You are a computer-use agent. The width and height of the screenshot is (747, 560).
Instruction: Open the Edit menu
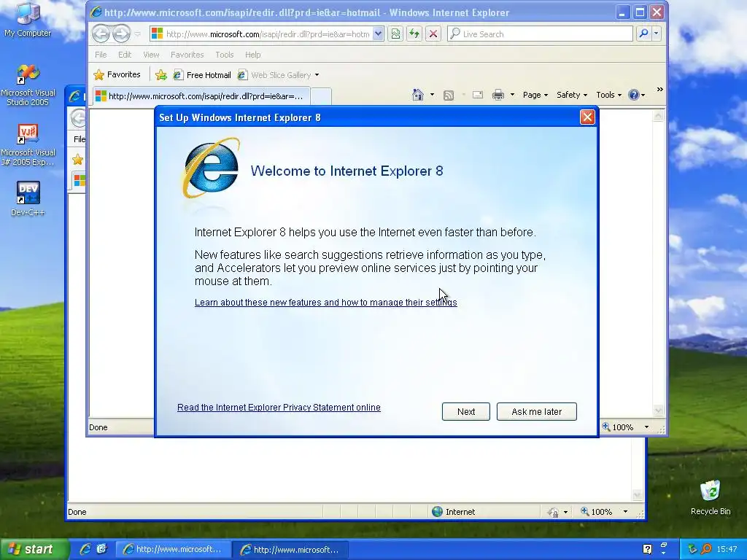tap(125, 55)
